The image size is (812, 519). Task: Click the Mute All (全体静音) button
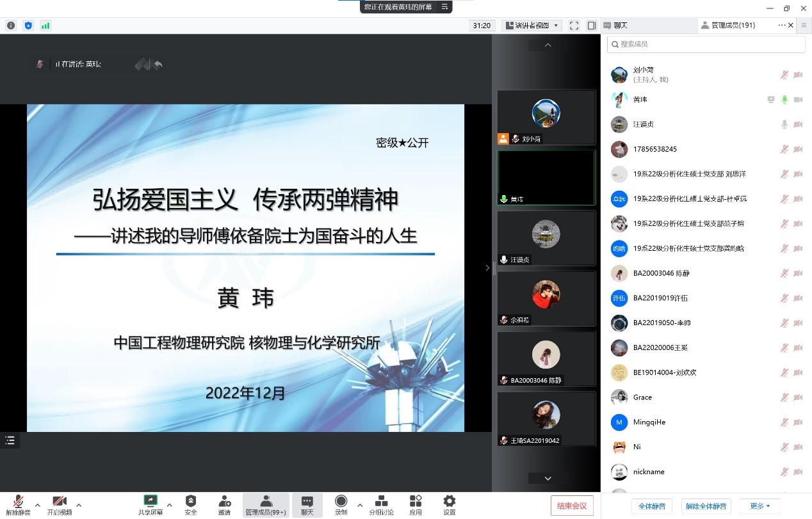652,506
